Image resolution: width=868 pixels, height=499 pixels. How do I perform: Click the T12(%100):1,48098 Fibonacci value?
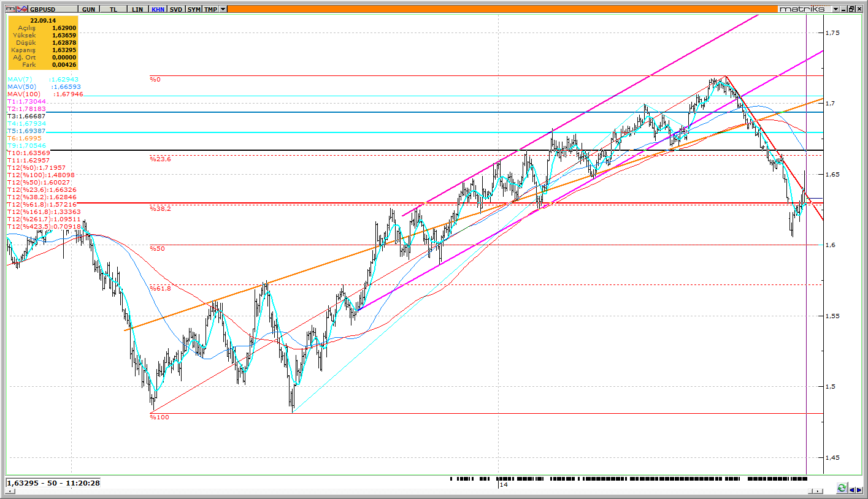pos(40,175)
